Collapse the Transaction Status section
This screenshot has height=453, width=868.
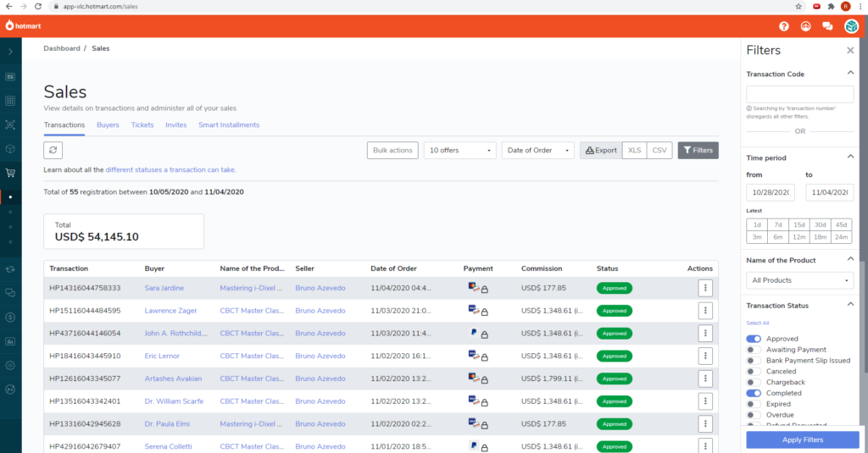point(850,305)
